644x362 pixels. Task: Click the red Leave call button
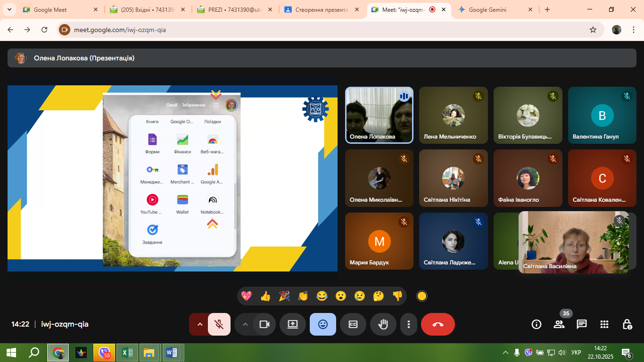pyautogui.click(x=438, y=324)
